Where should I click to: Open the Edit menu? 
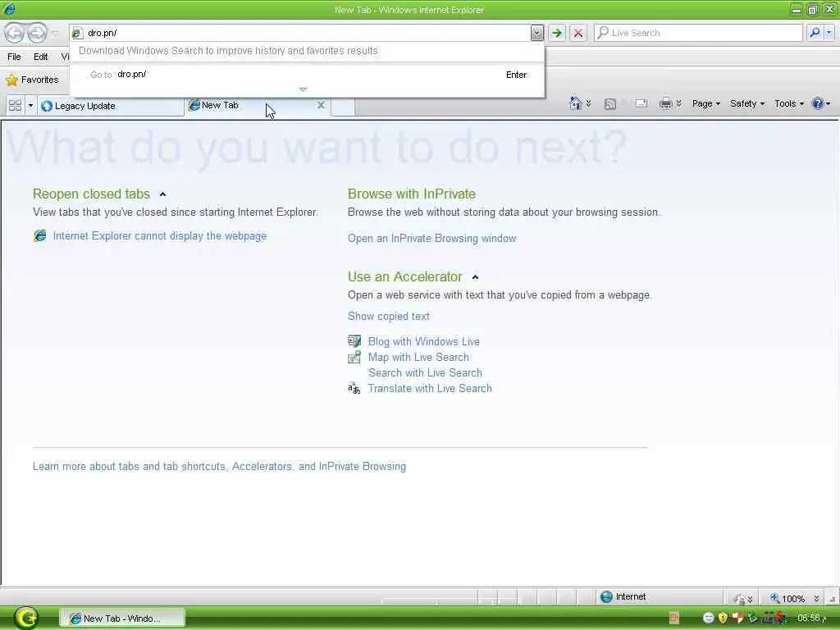coord(41,57)
